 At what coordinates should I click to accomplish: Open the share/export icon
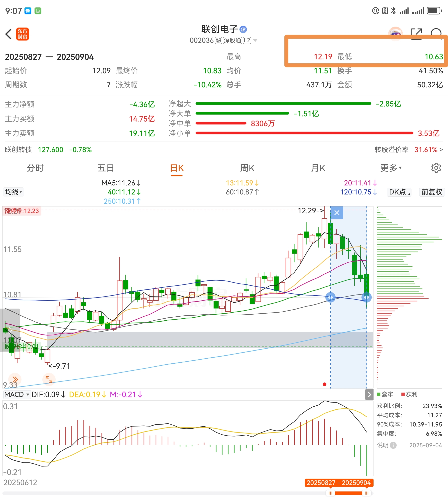click(x=416, y=34)
